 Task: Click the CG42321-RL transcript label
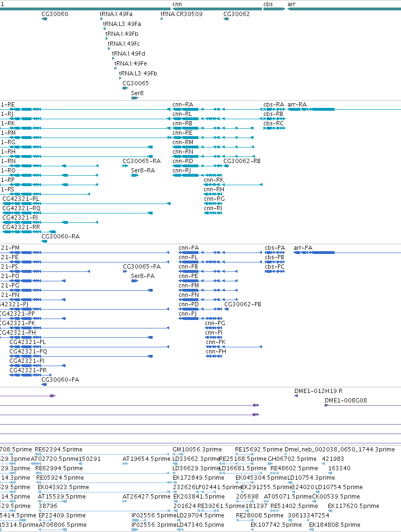[x=21, y=199]
